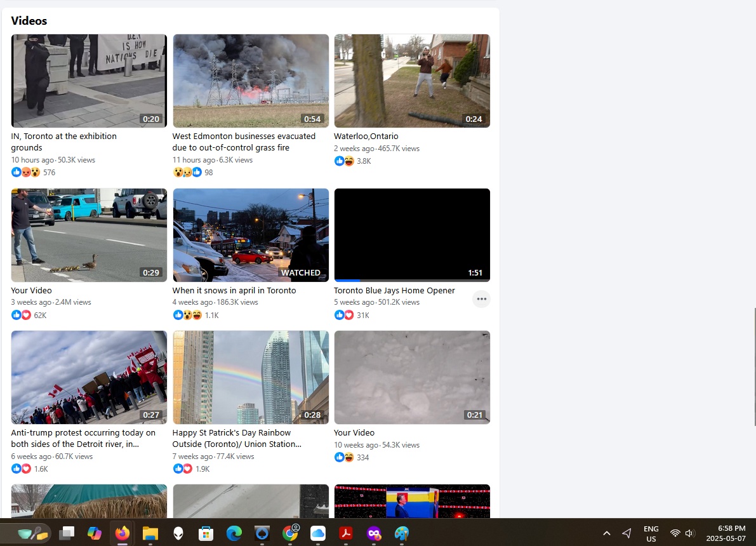Click the Firefox icon in the taskbar
This screenshot has width=756, height=546.
pyautogui.click(x=123, y=533)
